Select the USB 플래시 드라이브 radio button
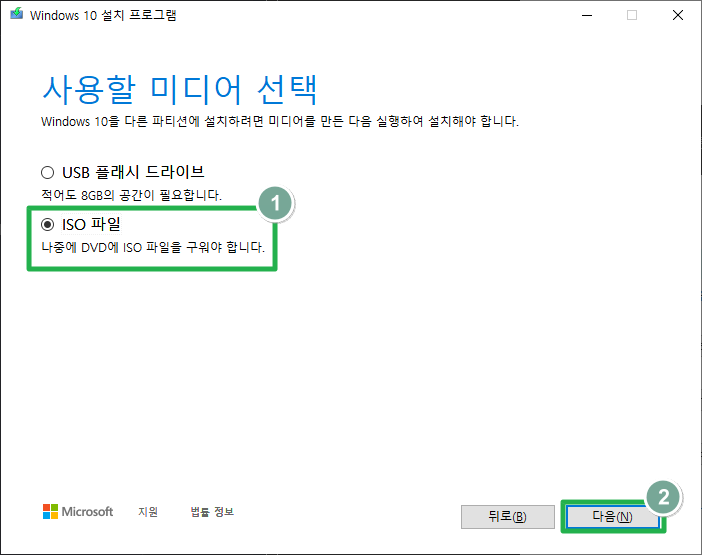The width and height of the screenshot is (702, 555). [47, 172]
